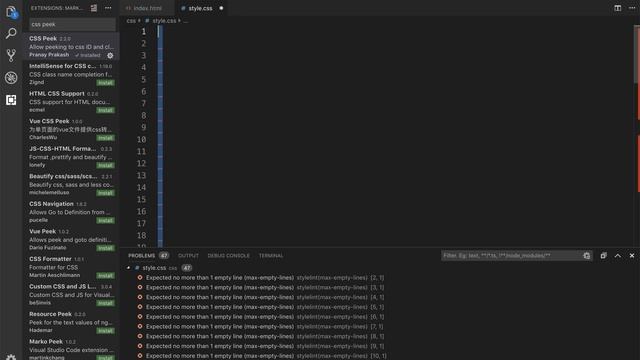Viewport: 640px width, 360px height.
Task: Open CSS Peek manage gear icon
Action: 110,55
